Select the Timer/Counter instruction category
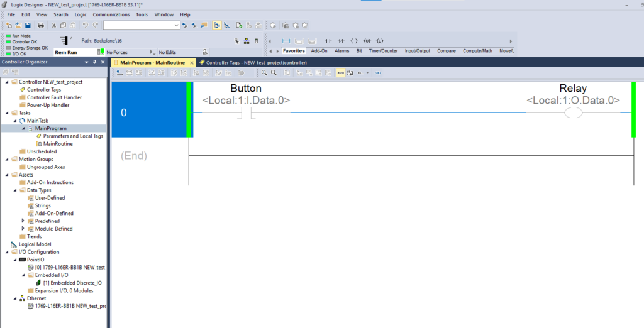644x328 pixels. point(383,51)
